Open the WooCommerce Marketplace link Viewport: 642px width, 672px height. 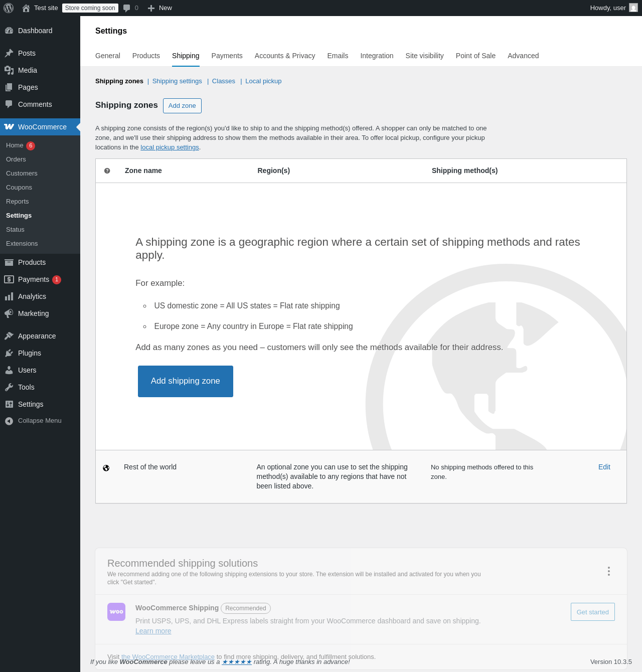click(x=168, y=656)
